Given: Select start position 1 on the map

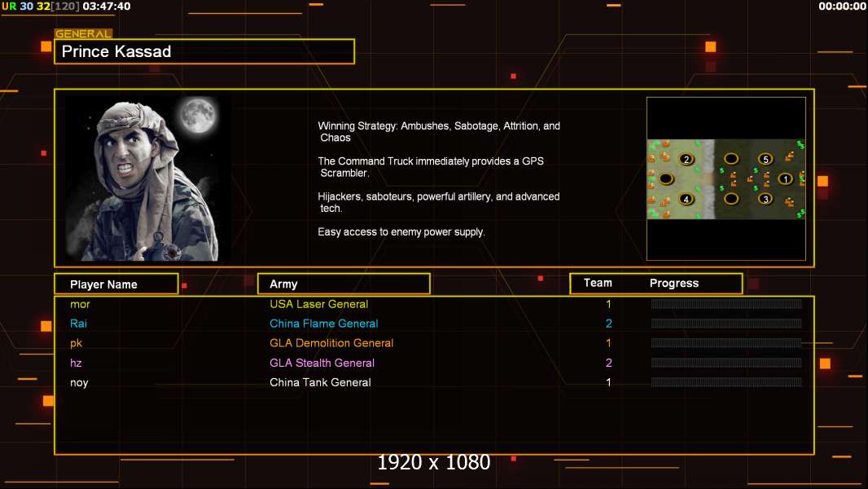Looking at the screenshot, I should (785, 178).
